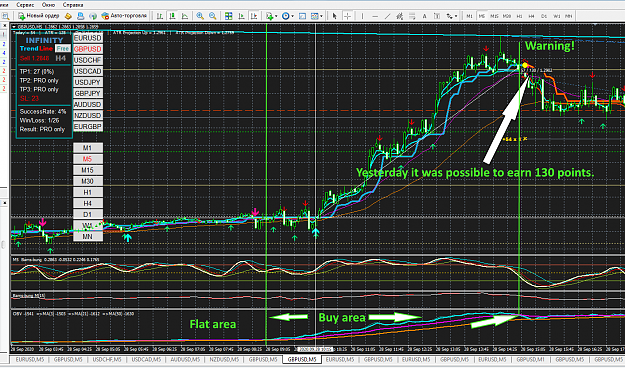
Task: Expand the GBPUSD,M5 chart title triangle
Action: point(14,27)
